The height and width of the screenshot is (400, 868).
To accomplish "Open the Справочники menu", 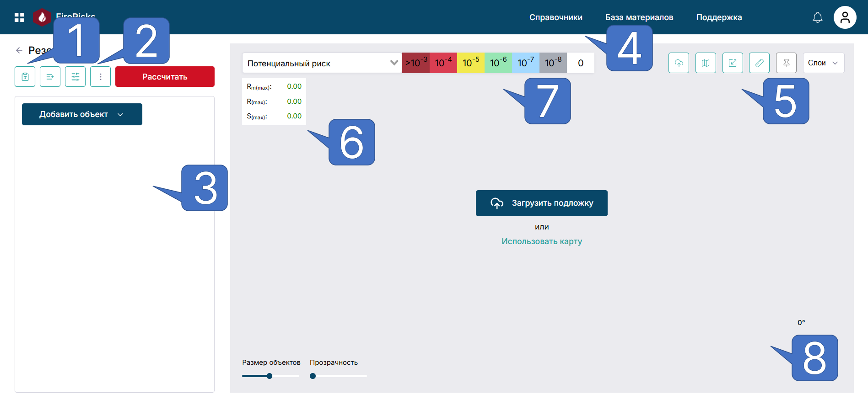I will (x=556, y=17).
